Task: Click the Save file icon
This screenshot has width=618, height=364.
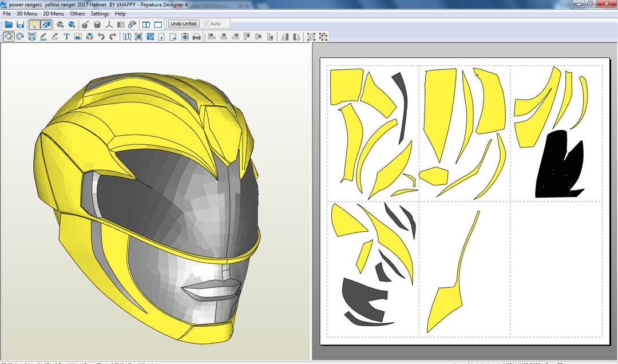Action: pyautogui.click(x=21, y=24)
